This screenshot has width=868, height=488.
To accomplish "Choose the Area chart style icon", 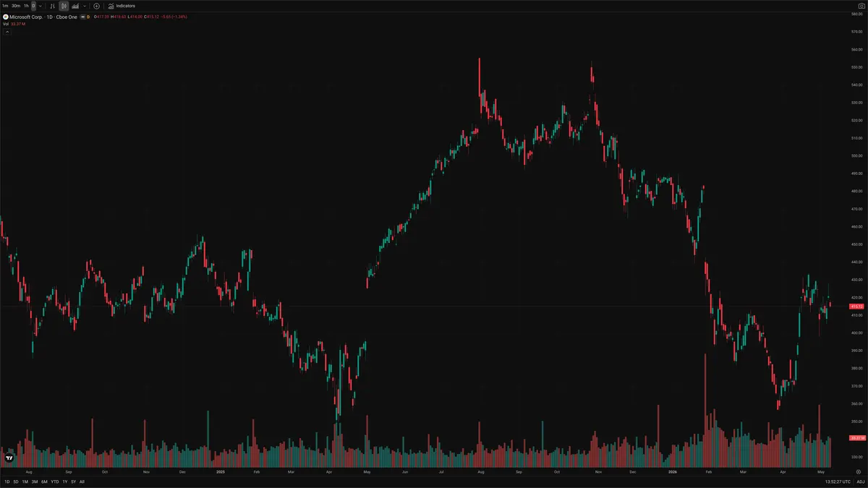I will [75, 6].
